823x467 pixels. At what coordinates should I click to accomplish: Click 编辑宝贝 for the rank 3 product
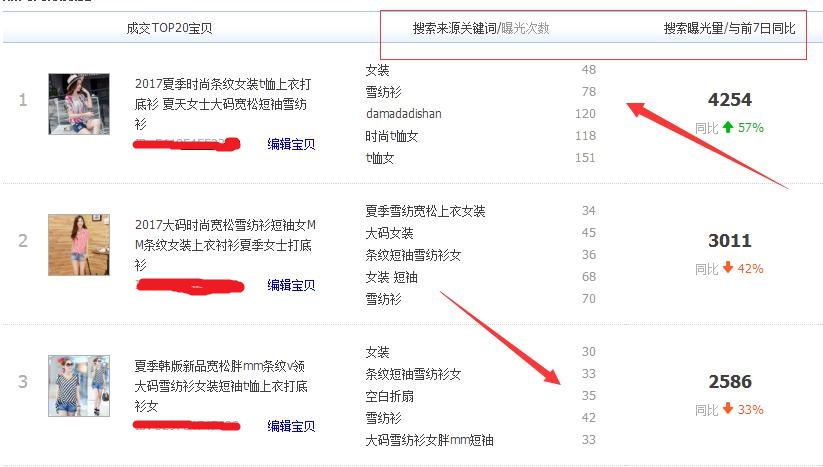pyautogui.click(x=291, y=426)
